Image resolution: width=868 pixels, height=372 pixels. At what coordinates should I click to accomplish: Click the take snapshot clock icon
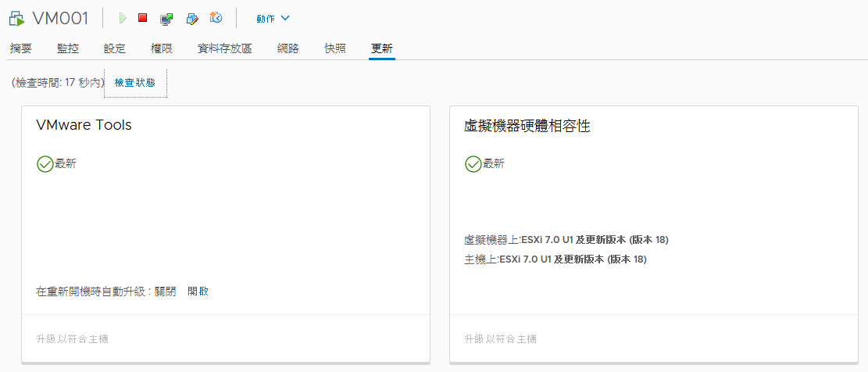[x=216, y=18]
